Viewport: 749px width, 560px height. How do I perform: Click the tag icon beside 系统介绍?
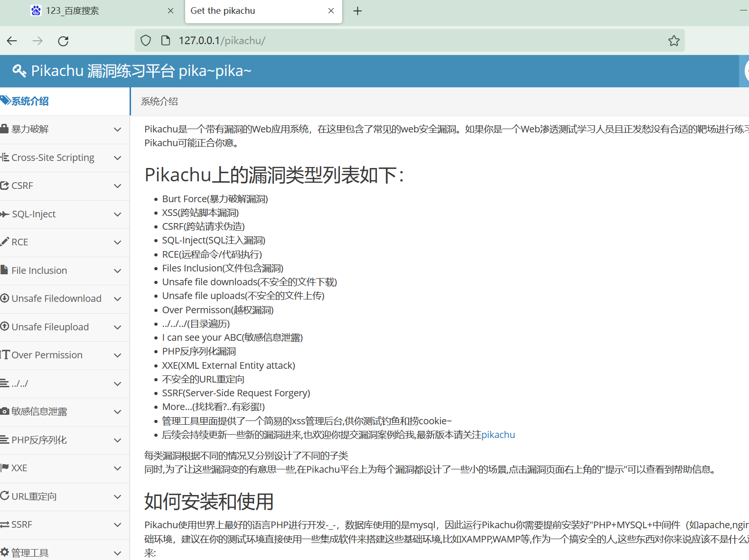click(5, 101)
